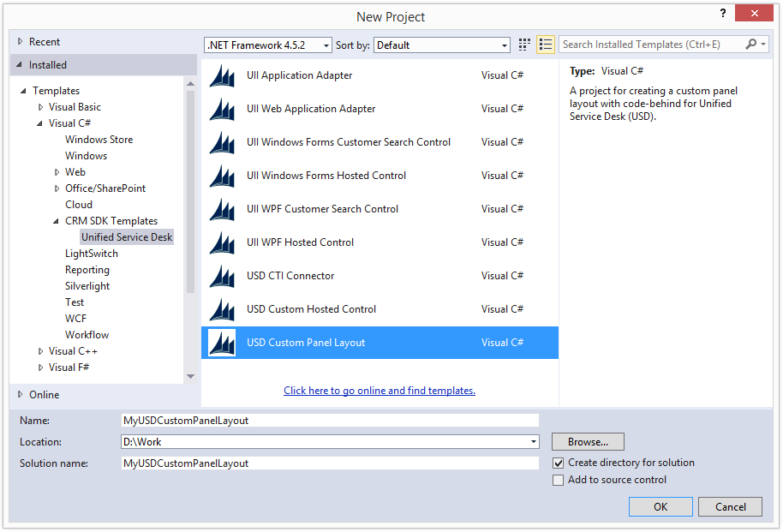Enable Add to source control

coord(559,480)
